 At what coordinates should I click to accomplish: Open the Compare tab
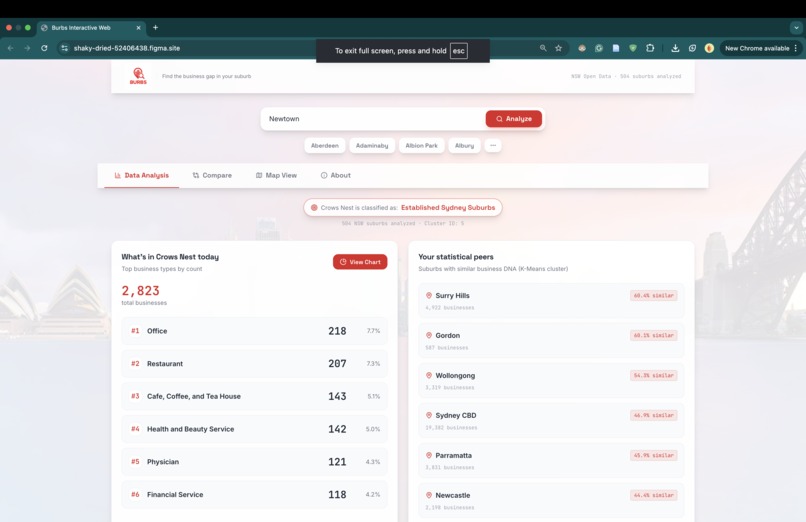point(212,175)
